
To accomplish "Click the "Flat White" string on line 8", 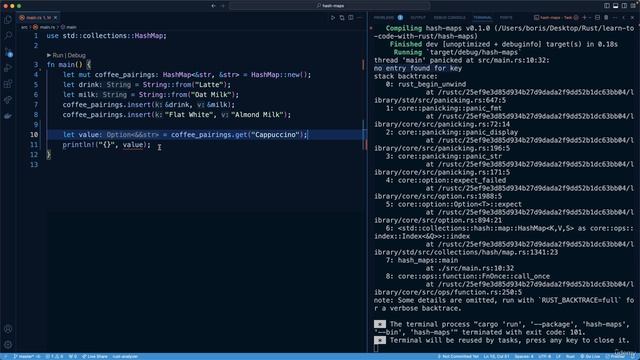I will [x=189, y=115].
